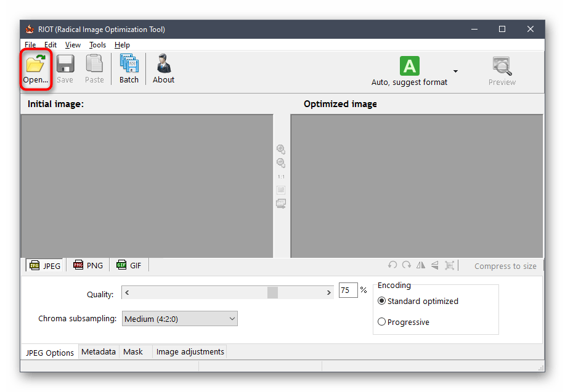The width and height of the screenshot is (565, 392).
Task: Open the Chroma subsampling dropdown
Action: 180,319
